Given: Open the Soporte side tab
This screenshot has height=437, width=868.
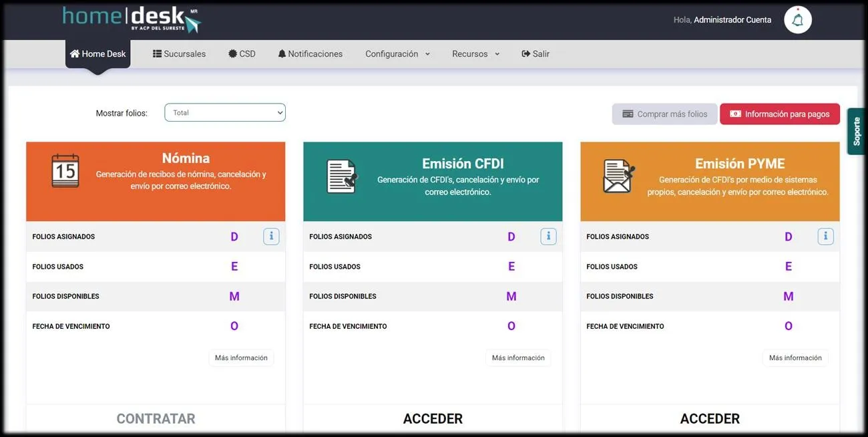Looking at the screenshot, I should [x=857, y=132].
